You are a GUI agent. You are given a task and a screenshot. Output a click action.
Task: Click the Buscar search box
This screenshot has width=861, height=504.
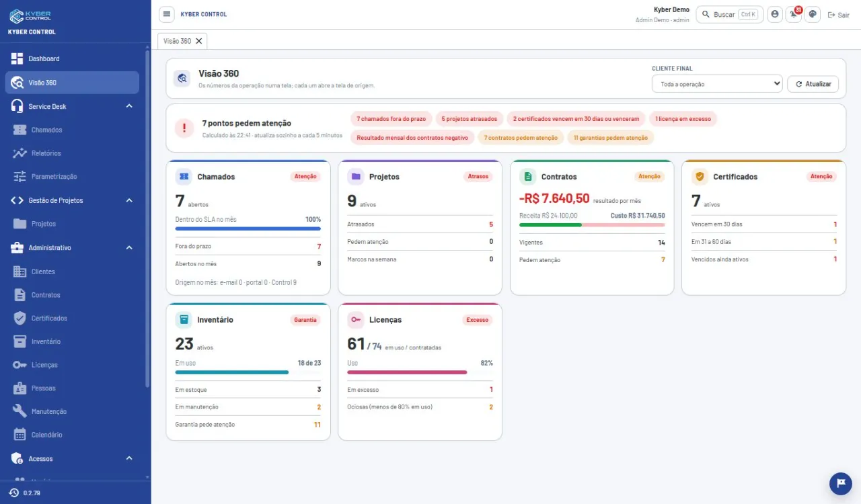point(730,14)
